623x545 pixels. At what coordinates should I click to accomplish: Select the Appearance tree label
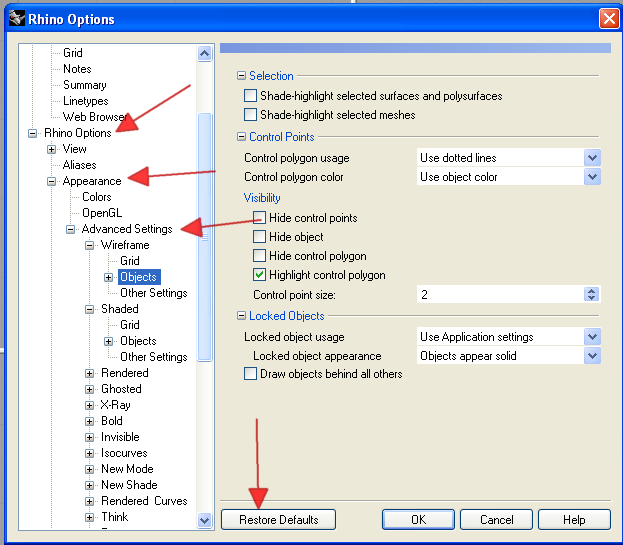click(x=92, y=181)
